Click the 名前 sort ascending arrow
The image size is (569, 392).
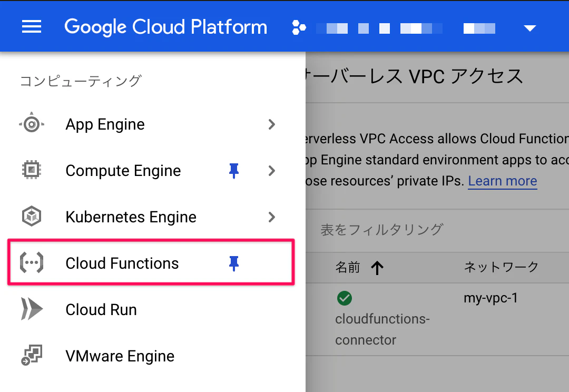tap(377, 268)
